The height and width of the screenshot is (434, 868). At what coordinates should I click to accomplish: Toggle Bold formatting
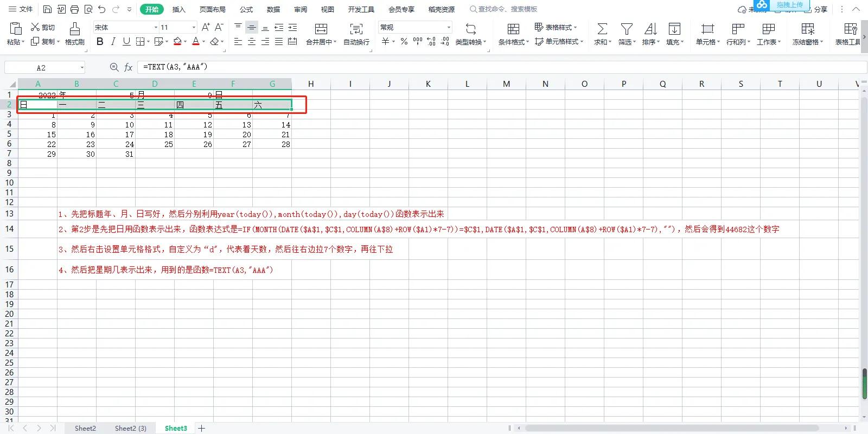tap(100, 42)
